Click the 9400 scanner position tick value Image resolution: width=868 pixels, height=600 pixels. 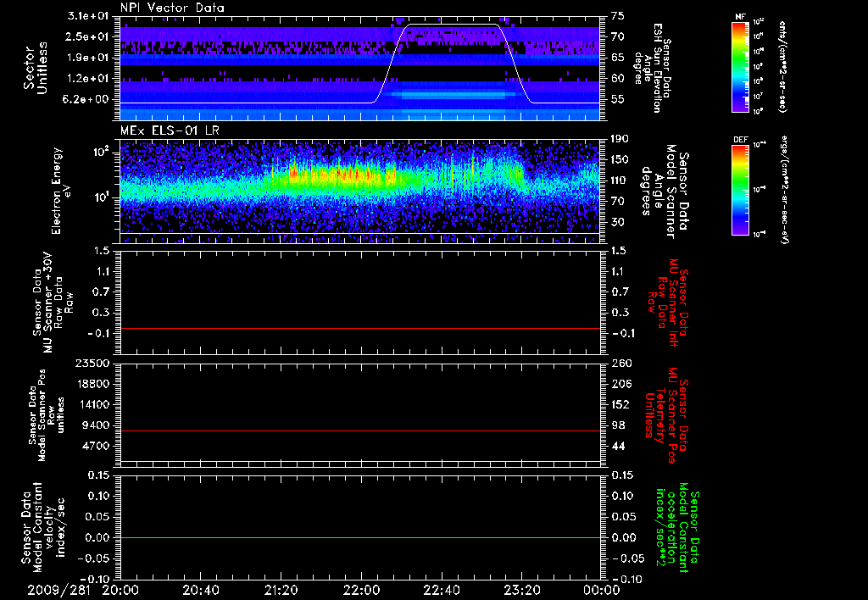[x=95, y=425]
